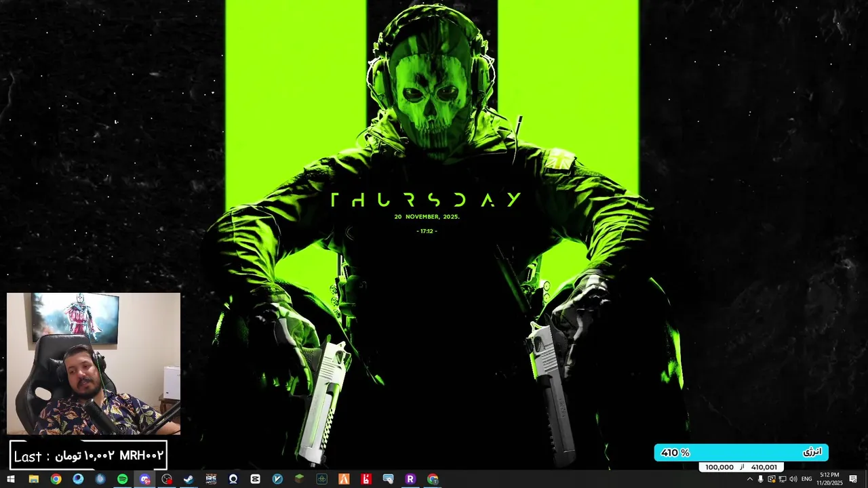Click the Last donation MRH002 label

pyautogui.click(x=88, y=455)
